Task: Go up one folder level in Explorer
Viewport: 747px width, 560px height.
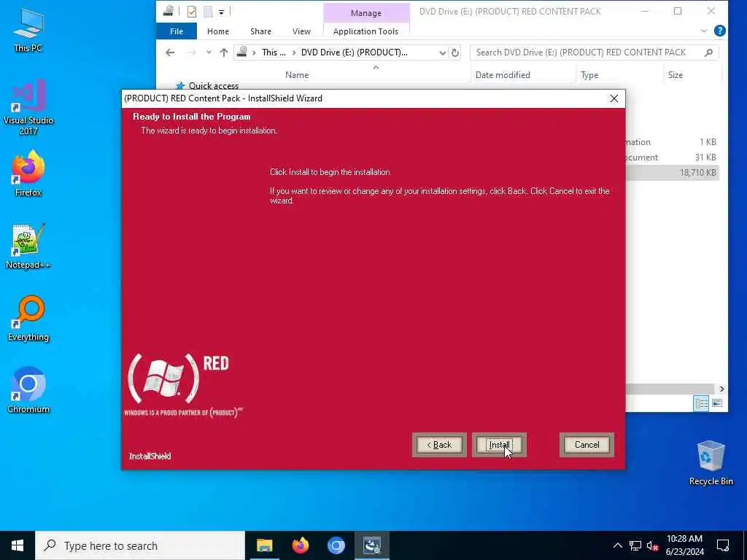Action: pyautogui.click(x=224, y=52)
